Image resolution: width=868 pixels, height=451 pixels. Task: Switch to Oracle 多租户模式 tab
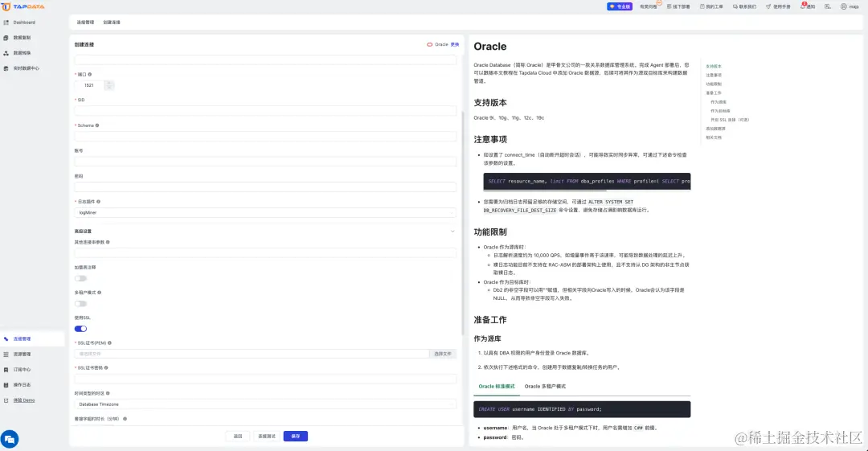[545, 386]
